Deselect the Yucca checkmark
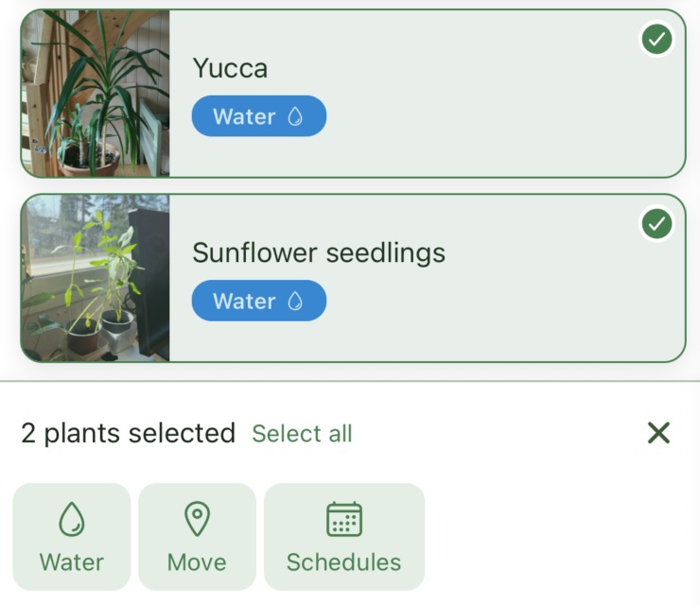This screenshot has height=605, width=700. coord(656,40)
